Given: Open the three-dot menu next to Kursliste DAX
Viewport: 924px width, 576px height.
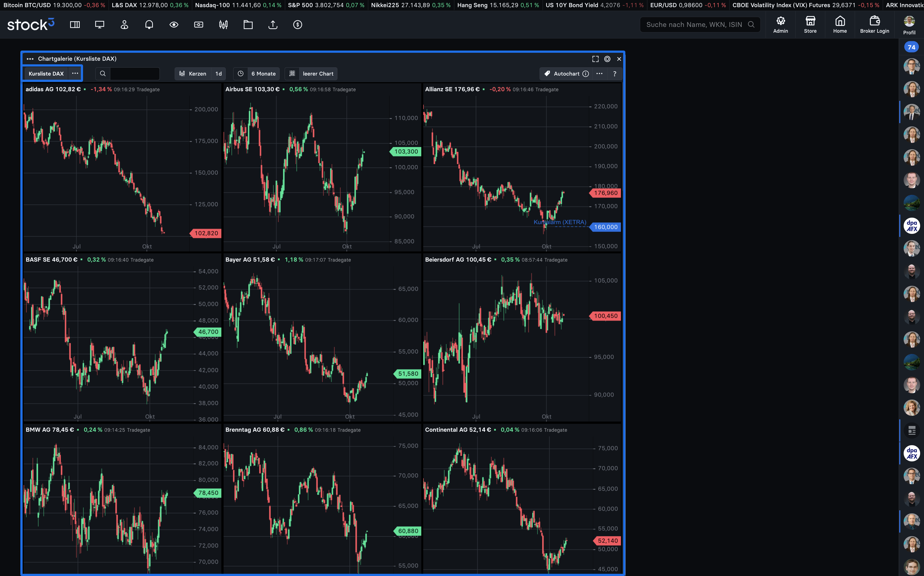Looking at the screenshot, I should point(75,74).
